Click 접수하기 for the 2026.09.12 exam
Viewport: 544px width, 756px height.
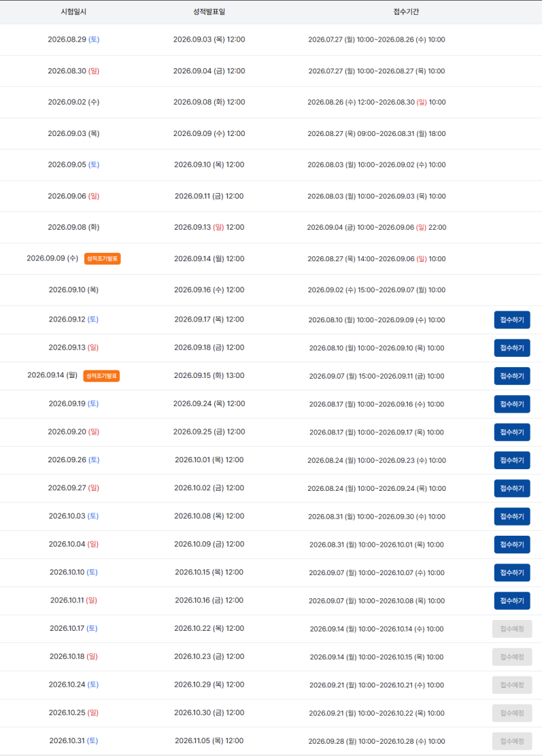[x=511, y=320]
